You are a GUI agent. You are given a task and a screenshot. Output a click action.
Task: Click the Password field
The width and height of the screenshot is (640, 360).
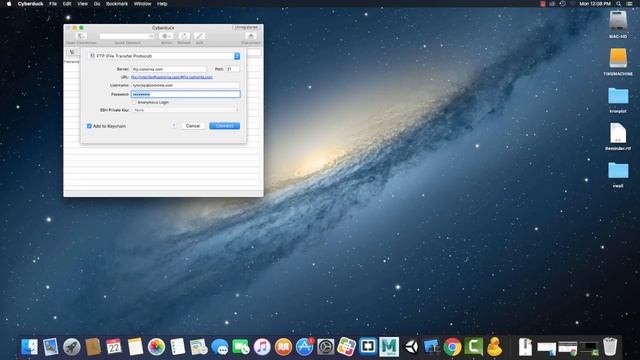point(185,94)
